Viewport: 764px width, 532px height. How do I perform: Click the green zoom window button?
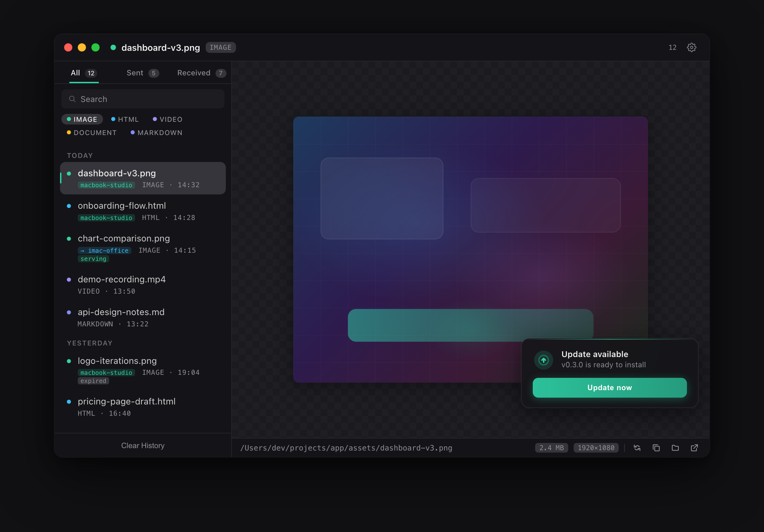(x=95, y=47)
